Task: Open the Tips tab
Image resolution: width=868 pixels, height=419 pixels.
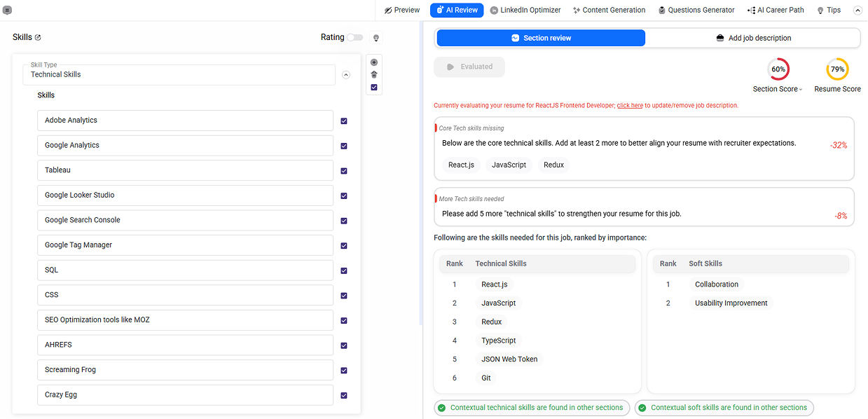Action: pos(829,10)
